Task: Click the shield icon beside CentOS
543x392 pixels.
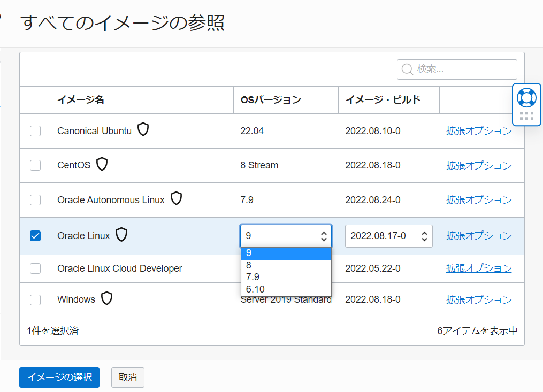Action: coord(102,164)
